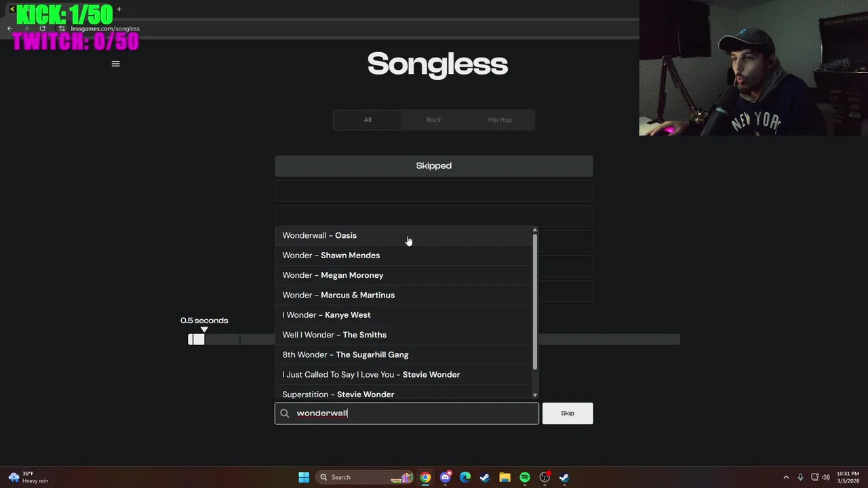Click the Songless title logo
This screenshot has width=868, height=488.
437,64
